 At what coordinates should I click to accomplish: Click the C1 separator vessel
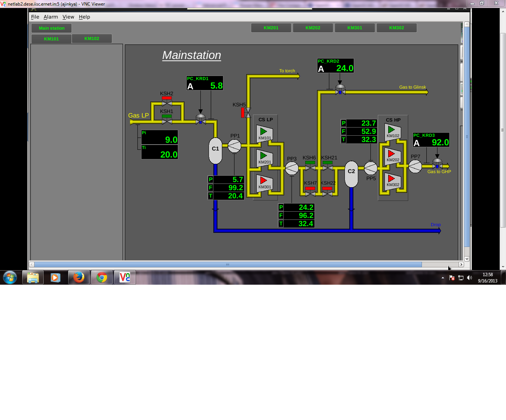(x=215, y=151)
